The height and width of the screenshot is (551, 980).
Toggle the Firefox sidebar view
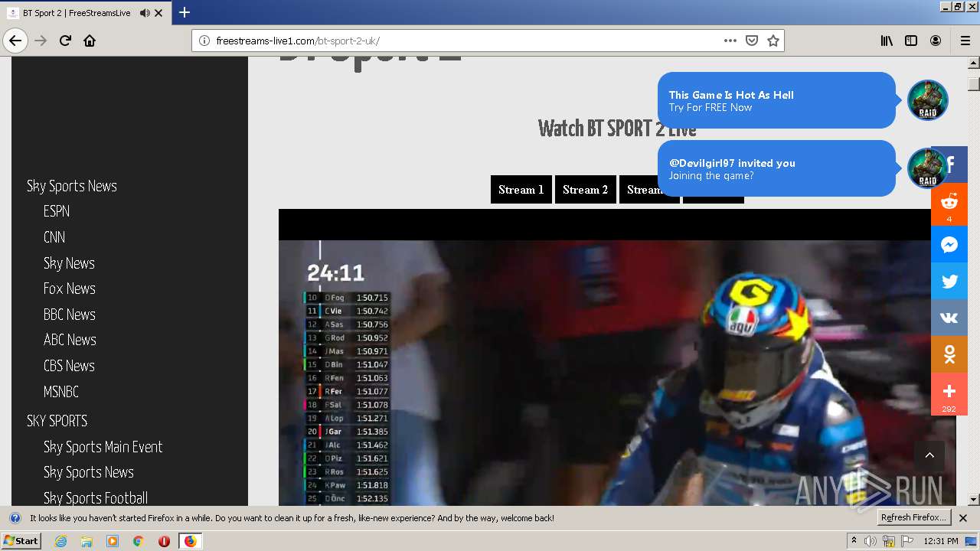click(911, 41)
